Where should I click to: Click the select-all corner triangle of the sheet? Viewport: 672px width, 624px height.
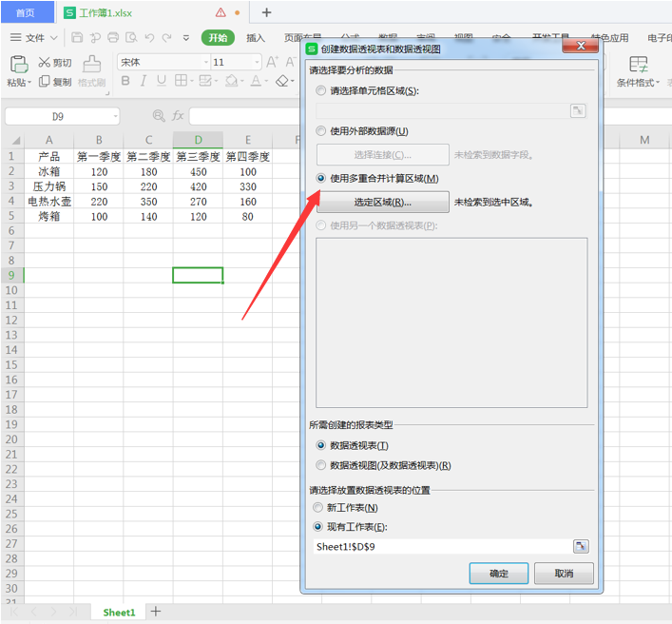[x=16, y=140]
